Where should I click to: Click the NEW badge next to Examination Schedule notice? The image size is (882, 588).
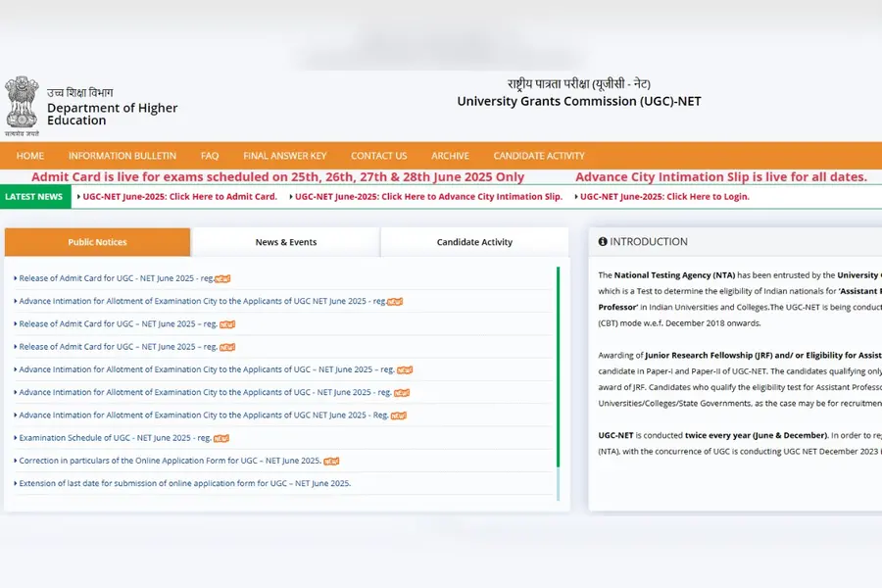221,438
